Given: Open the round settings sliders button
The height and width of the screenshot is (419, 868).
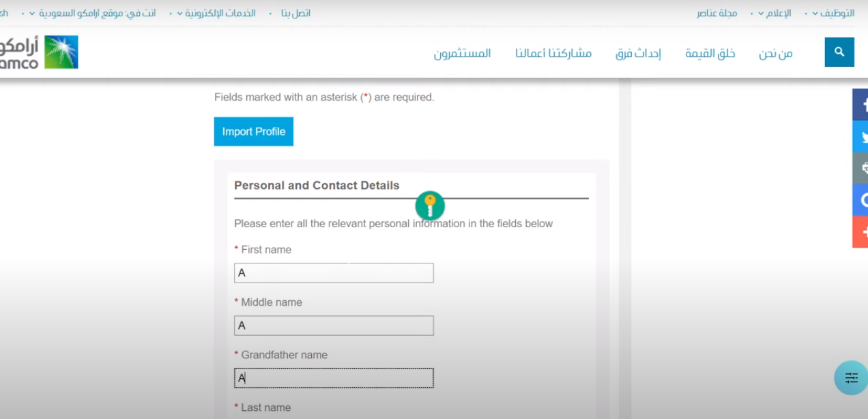Looking at the screenshot, I should pos(851,377).
